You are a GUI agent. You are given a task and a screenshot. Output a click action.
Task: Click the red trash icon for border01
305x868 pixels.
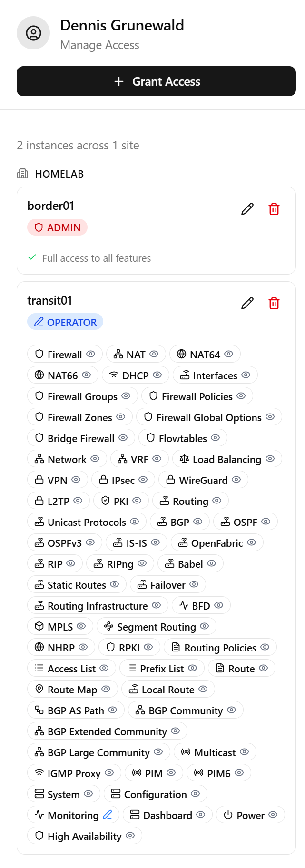click(x=274, y=209)
